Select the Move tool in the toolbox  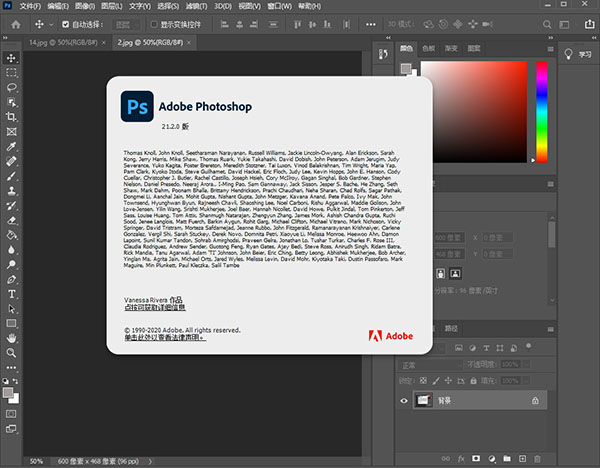(x=11, y=58)
